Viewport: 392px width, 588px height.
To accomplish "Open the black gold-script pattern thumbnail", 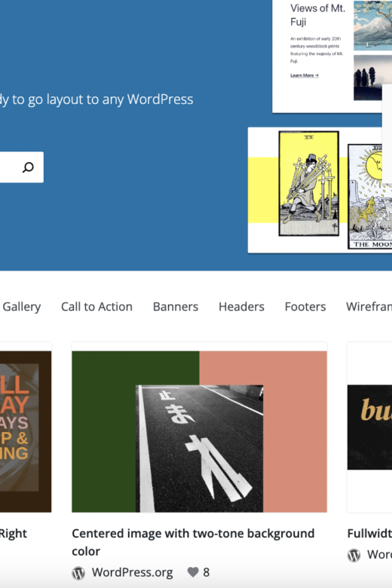I will click(x=369, y=427).
